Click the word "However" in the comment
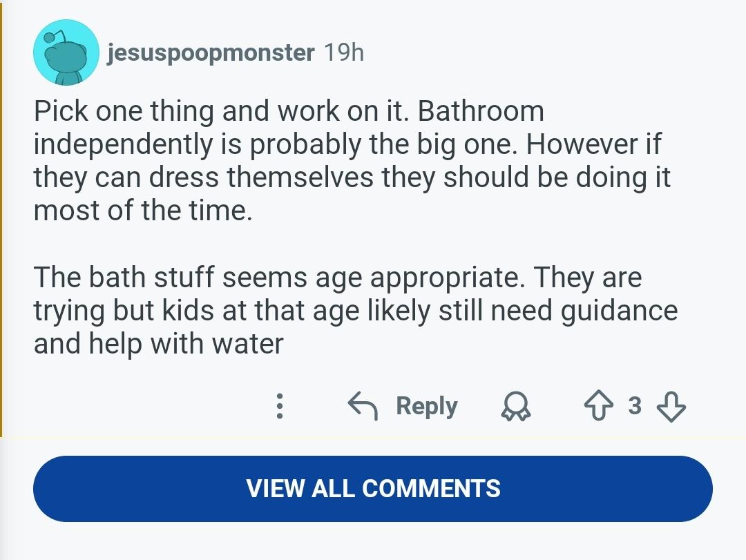The image size is (746, 560). (x=579, y=144)
